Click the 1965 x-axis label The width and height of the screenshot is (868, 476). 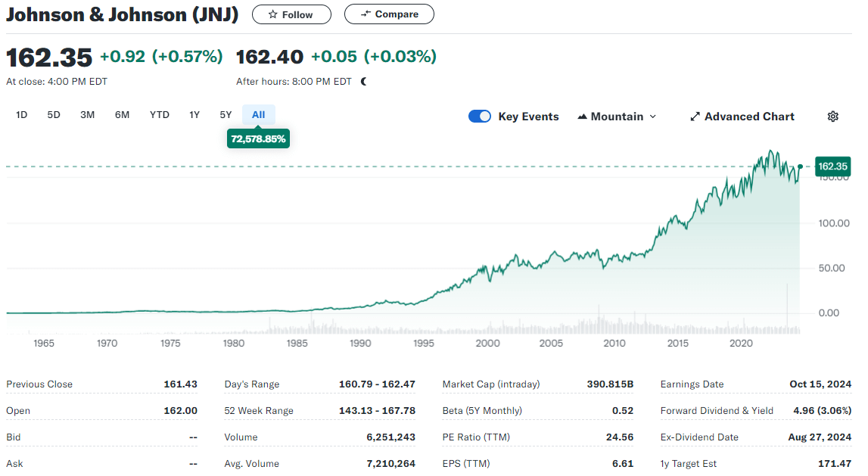click(x=44, y=344)
